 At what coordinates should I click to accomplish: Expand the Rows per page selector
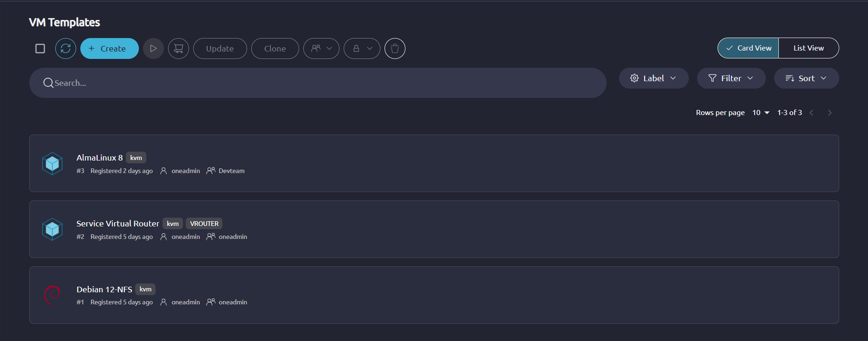click(x=761, y=113)
